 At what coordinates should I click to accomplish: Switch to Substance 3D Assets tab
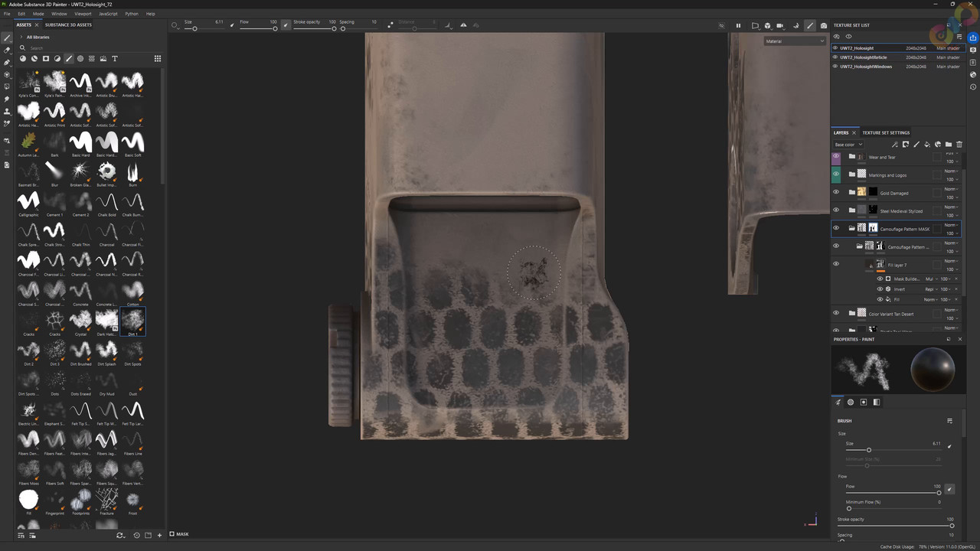click(x=68, y=24)
